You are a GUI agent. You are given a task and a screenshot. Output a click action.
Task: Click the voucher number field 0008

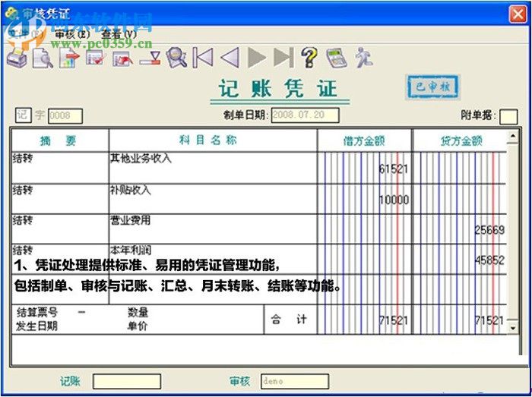65,115
